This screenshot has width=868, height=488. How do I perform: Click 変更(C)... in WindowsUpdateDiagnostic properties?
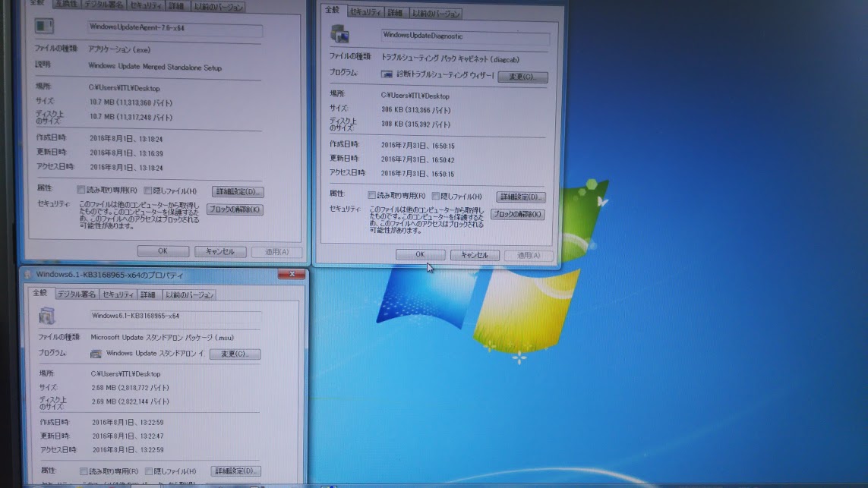522,77
